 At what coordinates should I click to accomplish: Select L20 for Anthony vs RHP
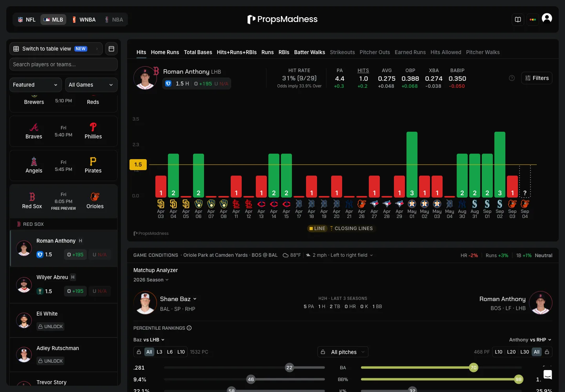pyautogui.click(x=511, y=352)
